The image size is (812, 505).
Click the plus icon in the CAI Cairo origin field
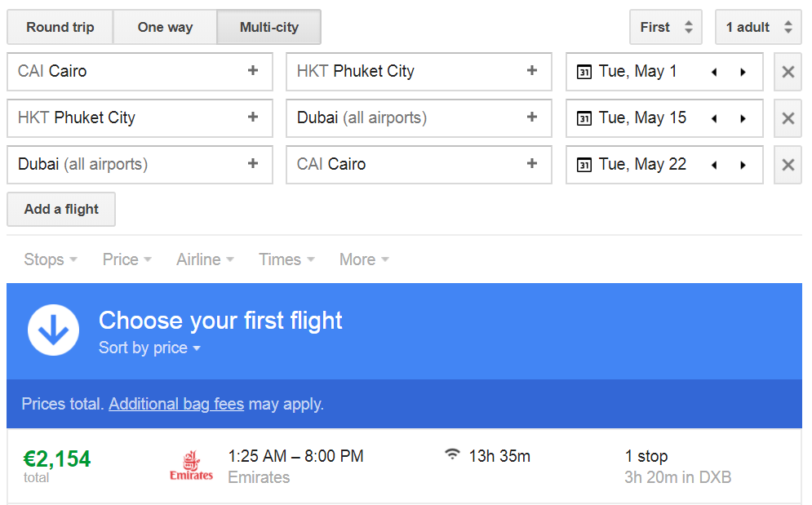[253, 70]
